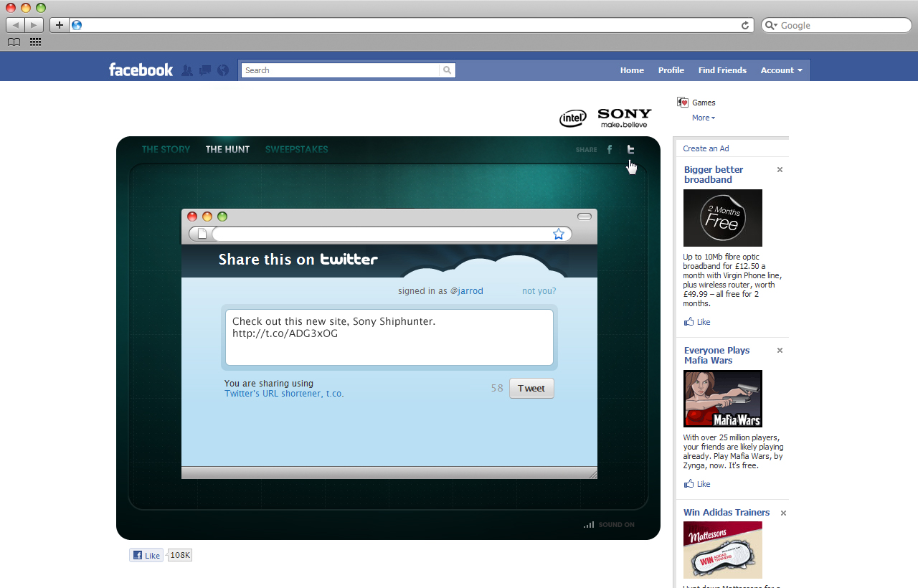Click the facebook logo
This screenshot has width=918, height=588.
[x=141, y=70]
